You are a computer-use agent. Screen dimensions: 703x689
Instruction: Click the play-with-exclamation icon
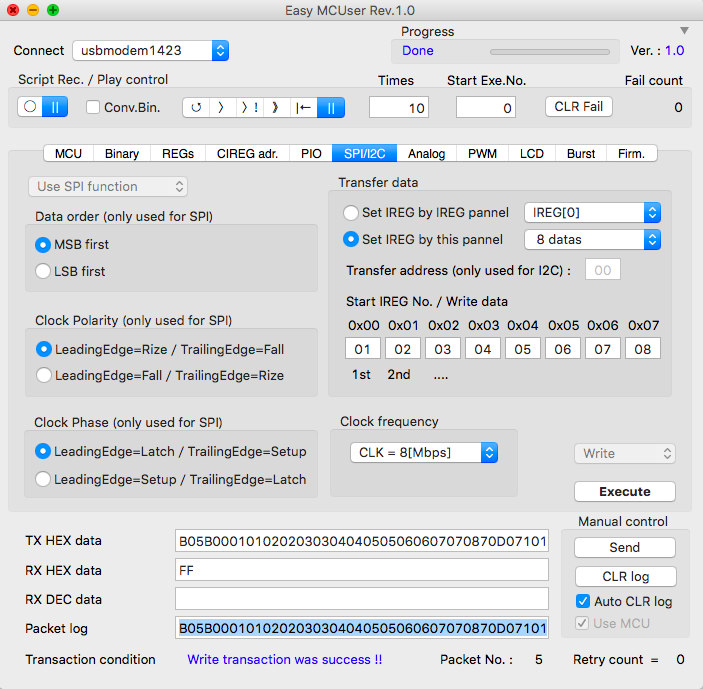coord(250,108)
